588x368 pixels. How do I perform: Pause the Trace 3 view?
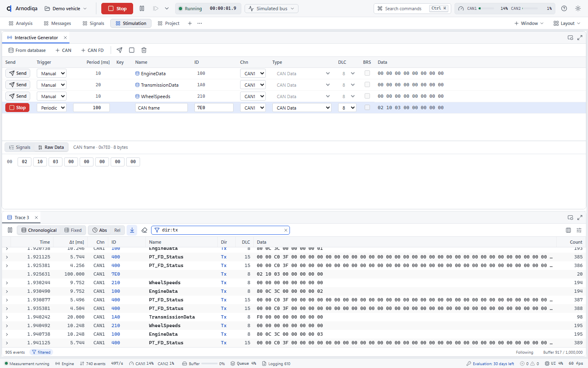coord(10,230)
